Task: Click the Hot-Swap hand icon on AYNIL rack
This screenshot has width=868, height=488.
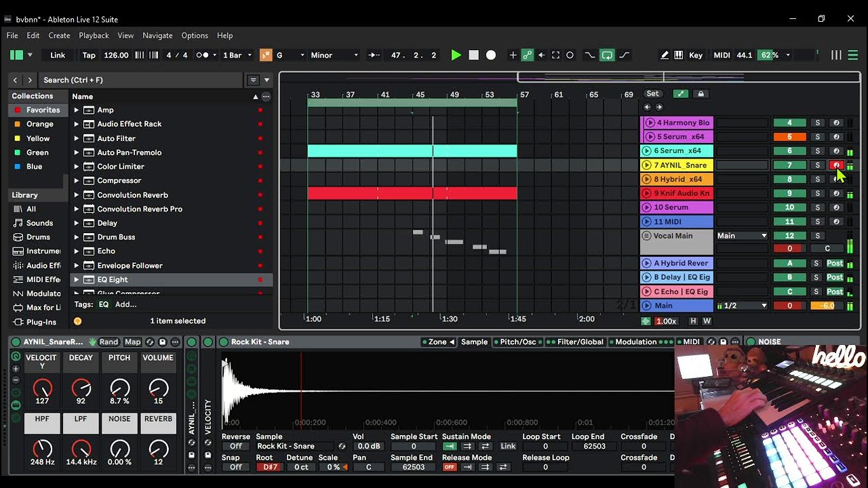Action: (93, 342)
